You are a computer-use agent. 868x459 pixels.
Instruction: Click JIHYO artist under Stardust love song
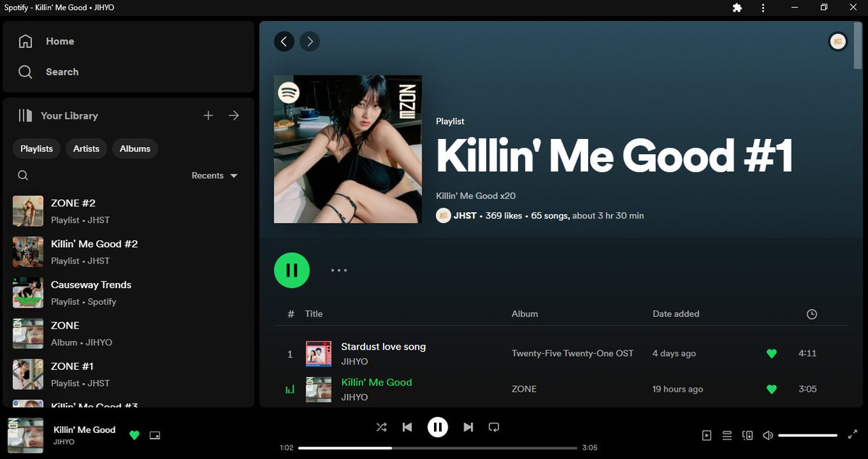[354, 361]
